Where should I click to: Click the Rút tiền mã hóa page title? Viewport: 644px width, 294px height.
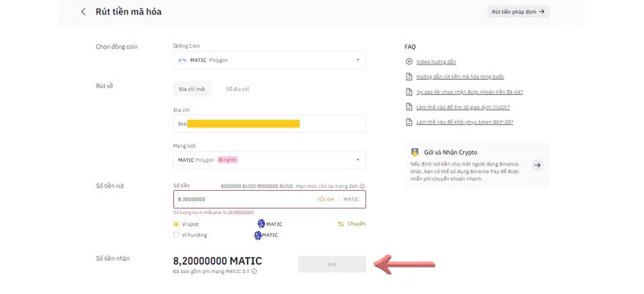(x=129, y=12)
